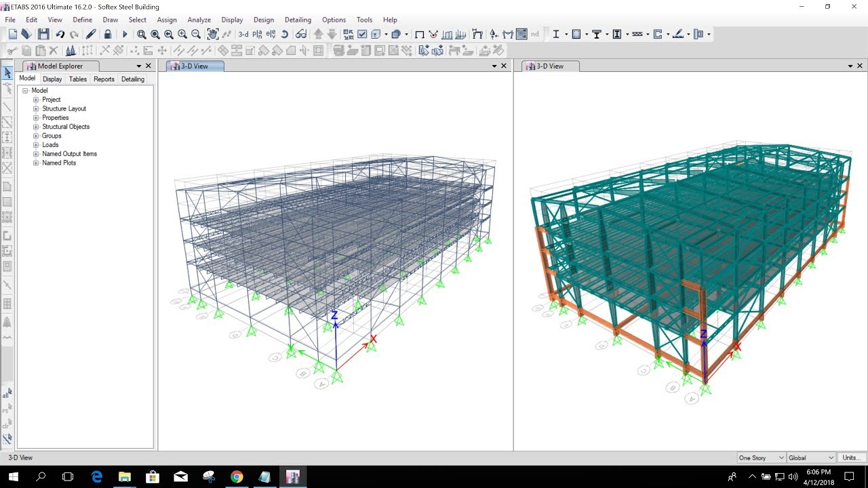Open the One Story dropdown
The width and height of the screenshot is (868, 488).
[782, 457]
